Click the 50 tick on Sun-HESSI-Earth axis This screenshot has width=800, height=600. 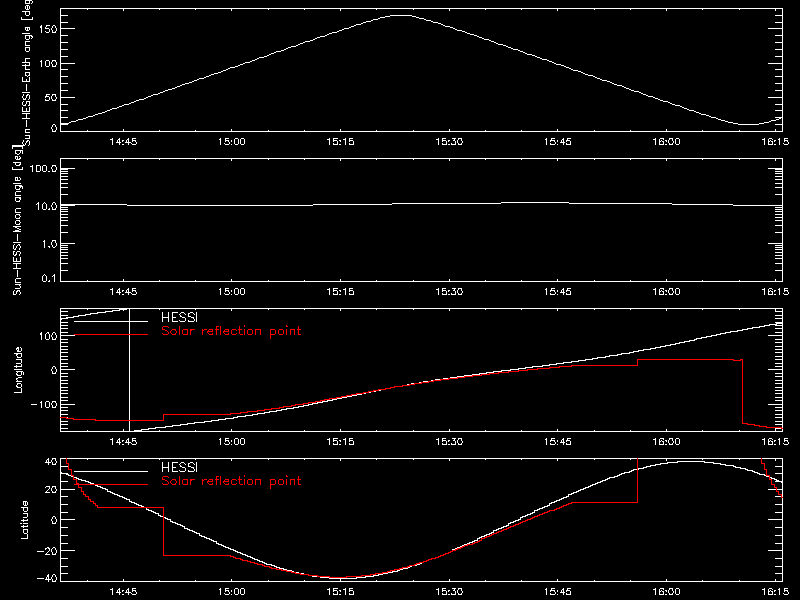[51, 97]
